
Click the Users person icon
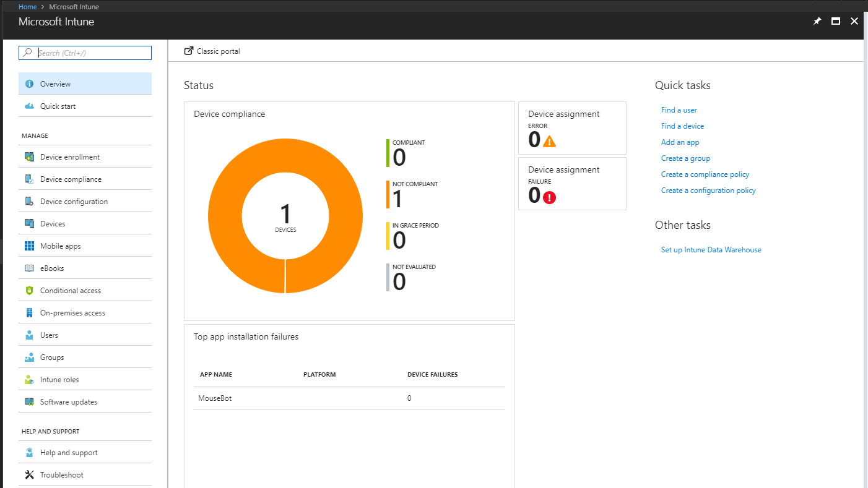[29, 335]
